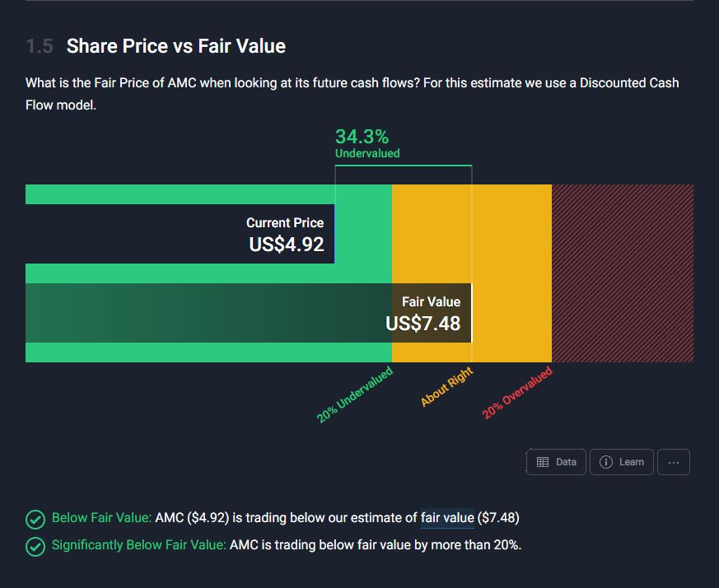Click the table icon on the Data button

(x=543, y=462)
